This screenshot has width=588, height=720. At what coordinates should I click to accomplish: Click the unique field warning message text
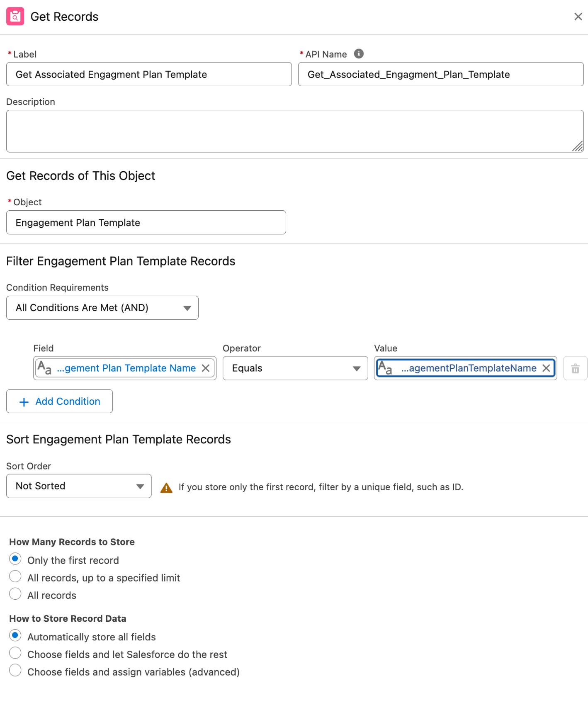[321, 487]
